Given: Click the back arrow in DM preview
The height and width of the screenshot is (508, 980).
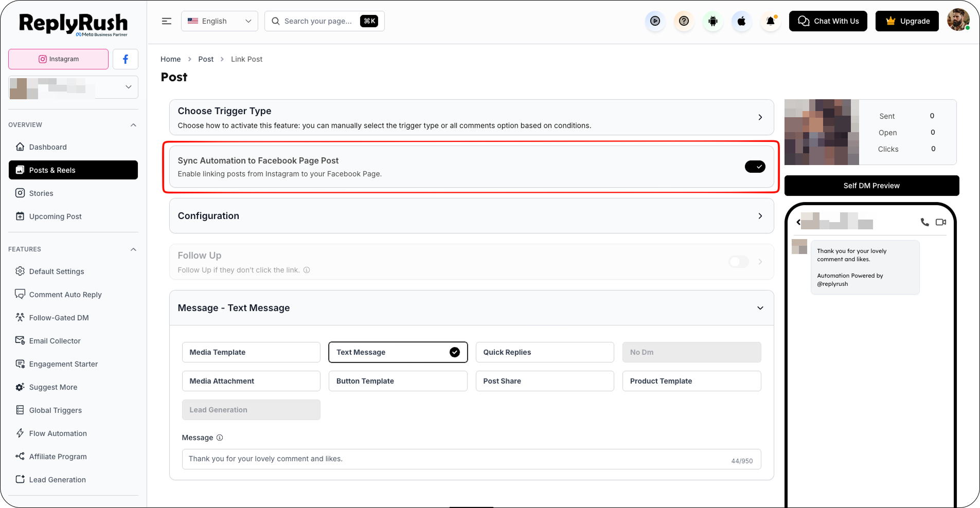Looking at the screenshot, I should [x=798, y=222].
